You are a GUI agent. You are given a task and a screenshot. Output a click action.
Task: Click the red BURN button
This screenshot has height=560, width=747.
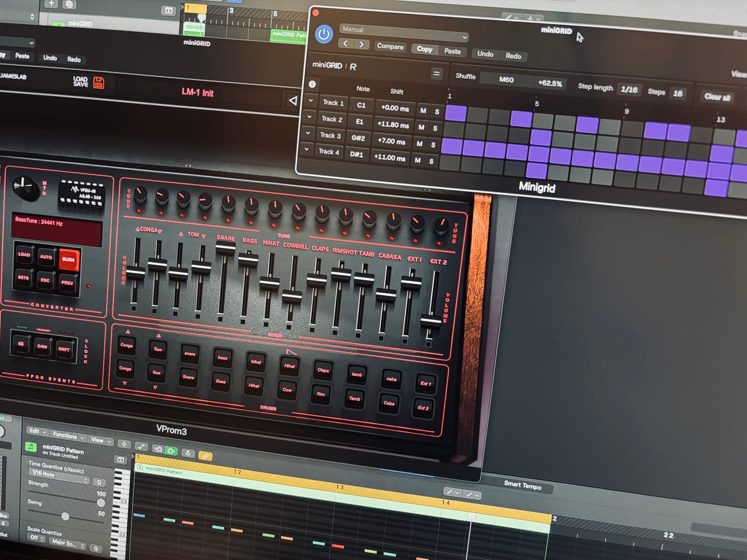coord(68,259)
